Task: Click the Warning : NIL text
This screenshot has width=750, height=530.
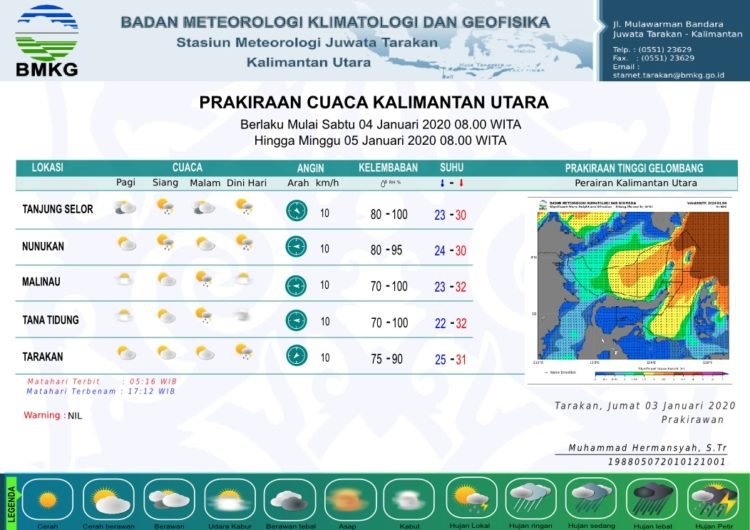Action: (53, 415)
